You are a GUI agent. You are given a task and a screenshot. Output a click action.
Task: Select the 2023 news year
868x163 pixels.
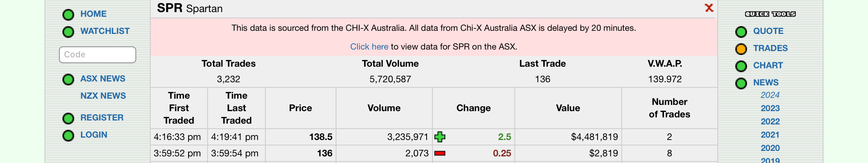tap(770, 108)
